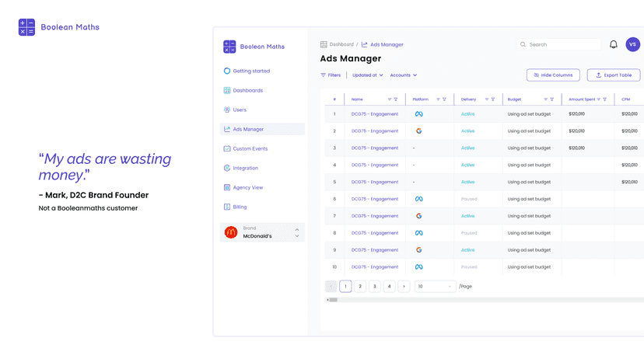This screenshot has height=362, width=644.
Task: Click the notification bell icon
Action: click(x=613, y=44)
